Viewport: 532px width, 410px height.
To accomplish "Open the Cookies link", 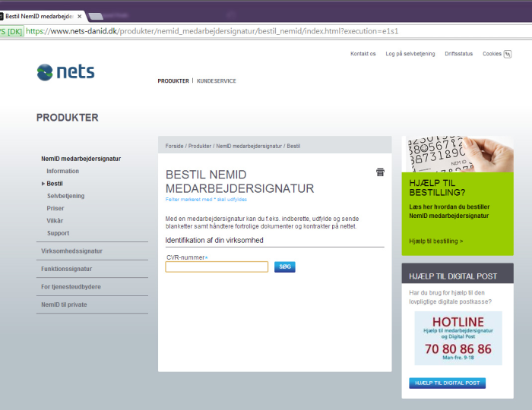I will [492, 54].
